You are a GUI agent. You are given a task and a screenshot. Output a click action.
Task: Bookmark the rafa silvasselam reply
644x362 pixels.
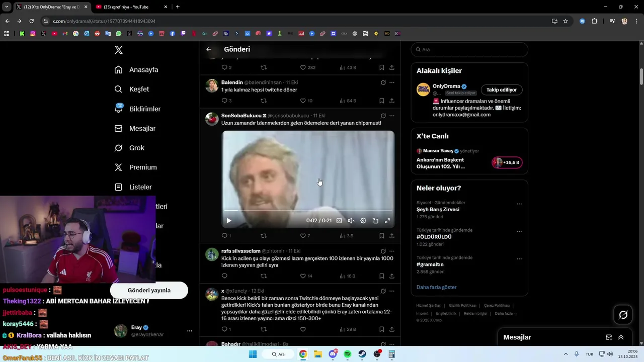click(x=381, y=276)
